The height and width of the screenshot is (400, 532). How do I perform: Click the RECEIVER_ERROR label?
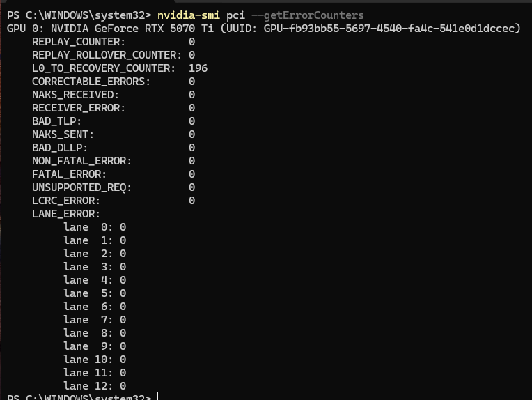pyautogui.click(x=79, y=108)
